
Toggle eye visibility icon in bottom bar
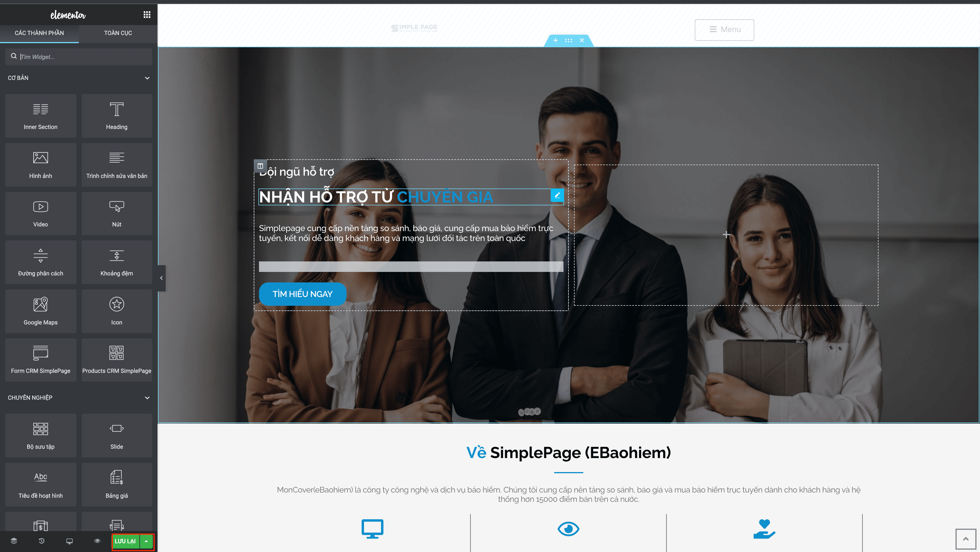pos(96,541)
